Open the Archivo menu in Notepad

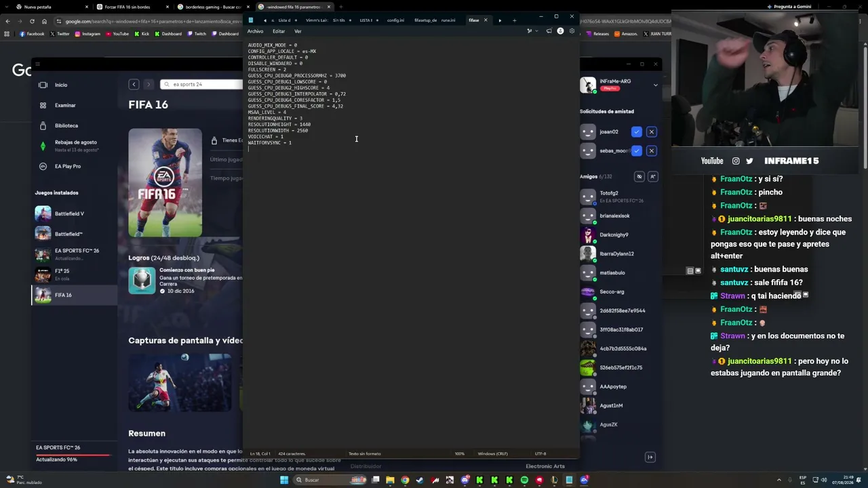tap(255, 31)
